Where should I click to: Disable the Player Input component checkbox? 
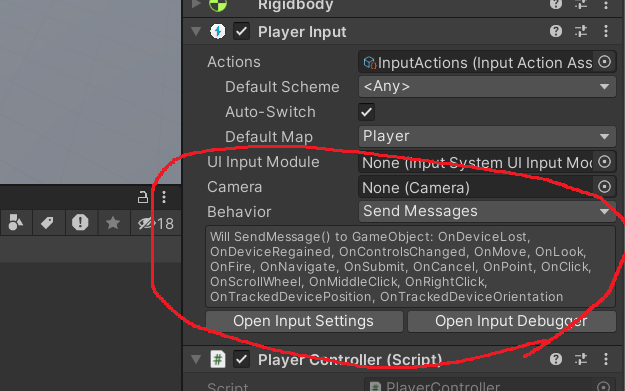[242, 31]
